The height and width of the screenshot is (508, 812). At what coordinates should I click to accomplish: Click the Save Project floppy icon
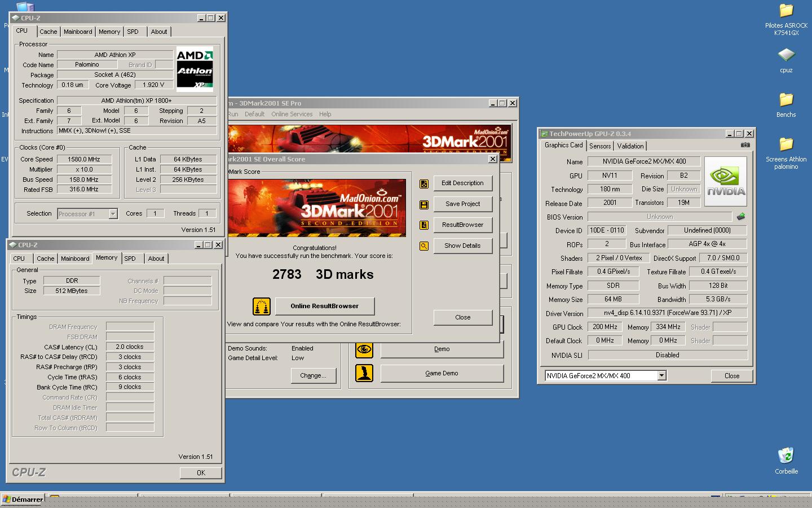click(424, 204)
